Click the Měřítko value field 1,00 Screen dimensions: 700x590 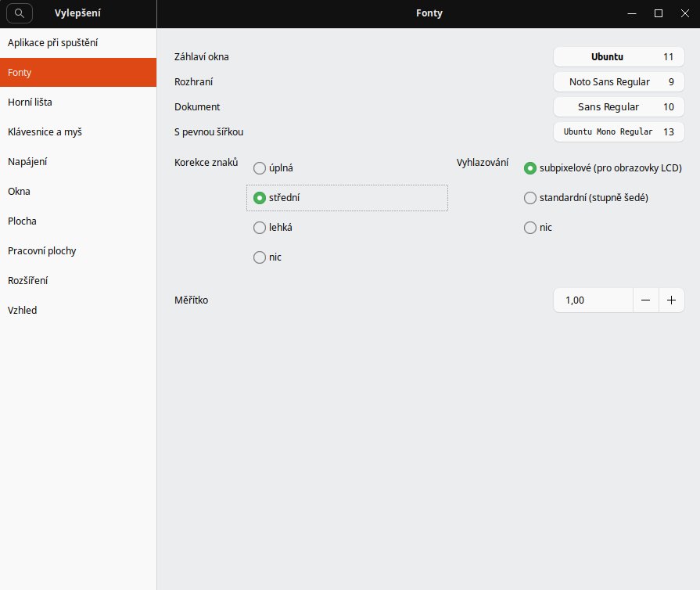[594, 300]
